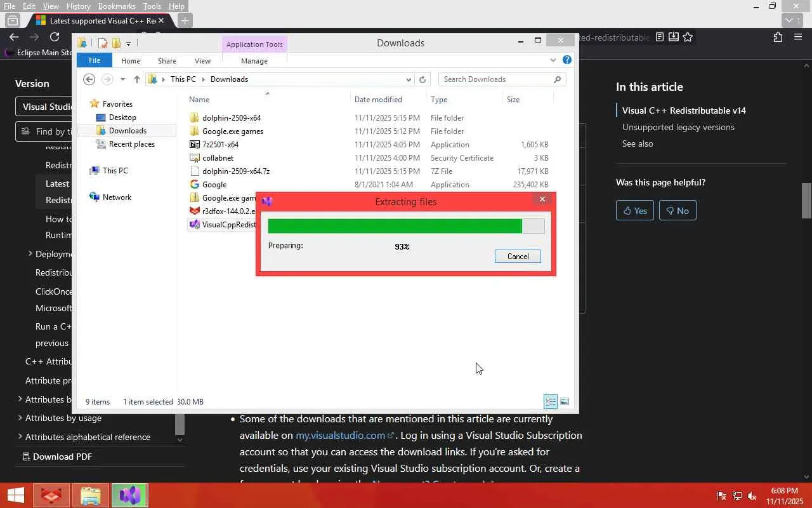Click the New Folder quick access icon
The height and width of the screenshot is (508, 812).
[x=116, y=43]
